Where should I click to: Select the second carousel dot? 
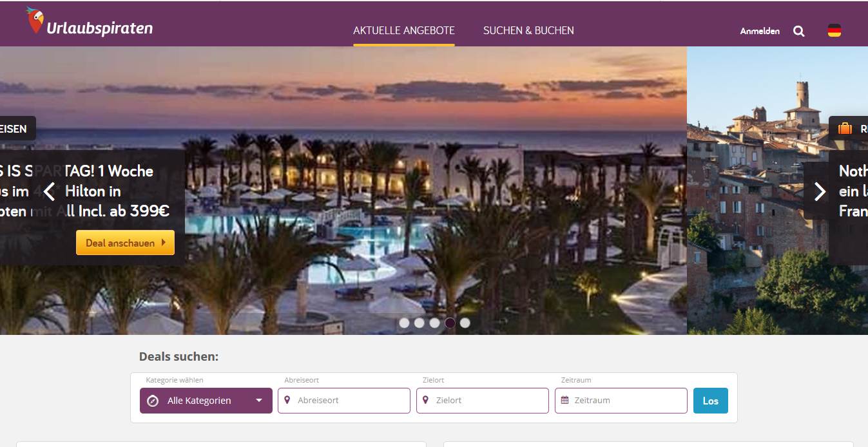click(x=420, y=323)
